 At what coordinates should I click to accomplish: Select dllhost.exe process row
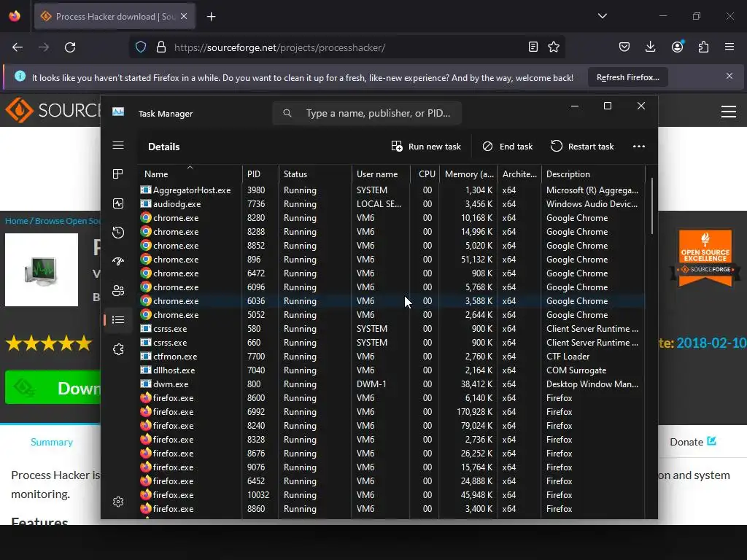(392, 370)
